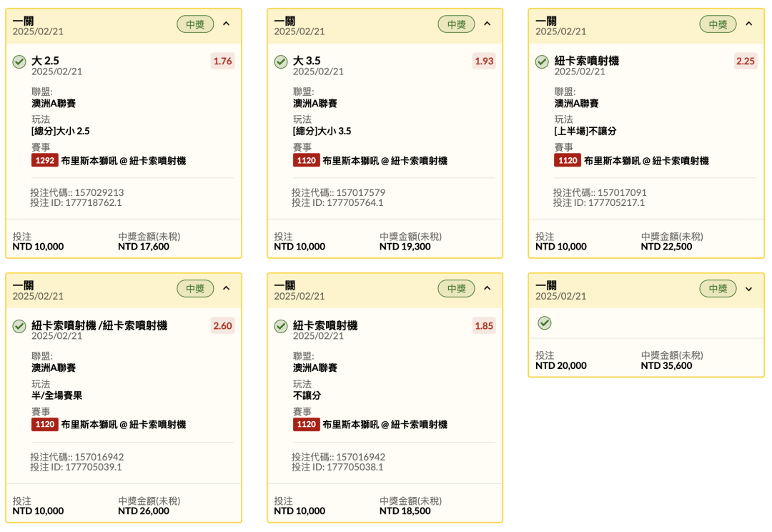
Task: Click the 1120 badge in the 大小 3.5 card
Action: [x=306, y=160]
